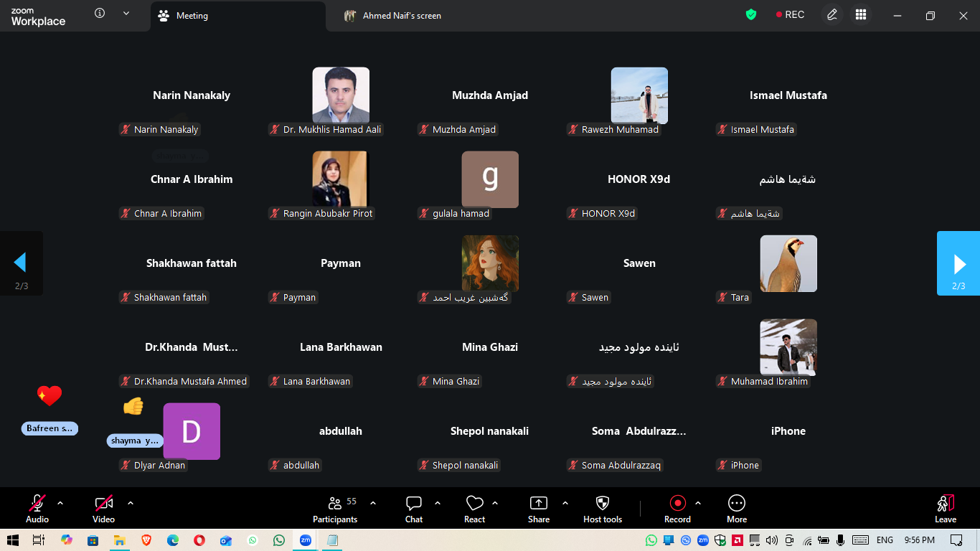Open the annotation pencil icon
980x551 pixels.
click(x=831, y=15)
